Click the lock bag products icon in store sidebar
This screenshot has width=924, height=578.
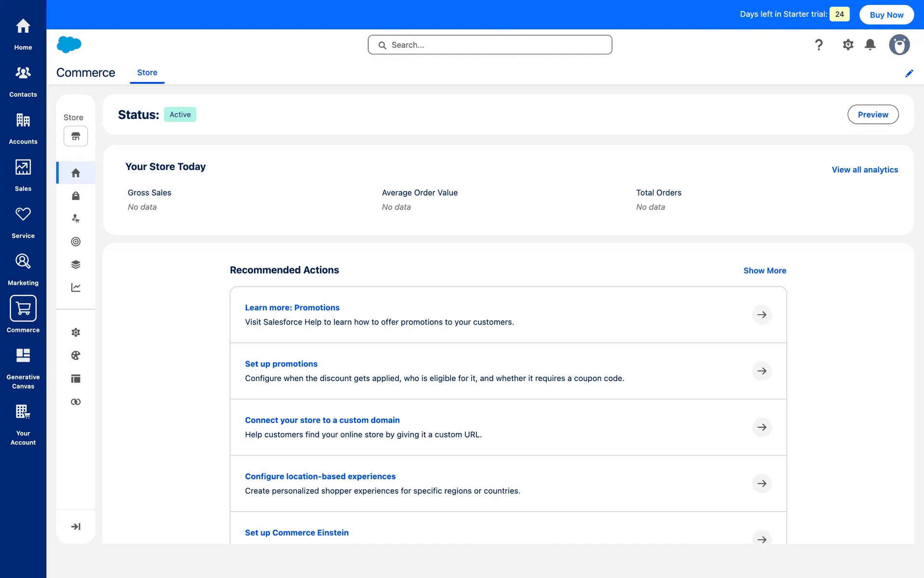(x=76, y=196)
